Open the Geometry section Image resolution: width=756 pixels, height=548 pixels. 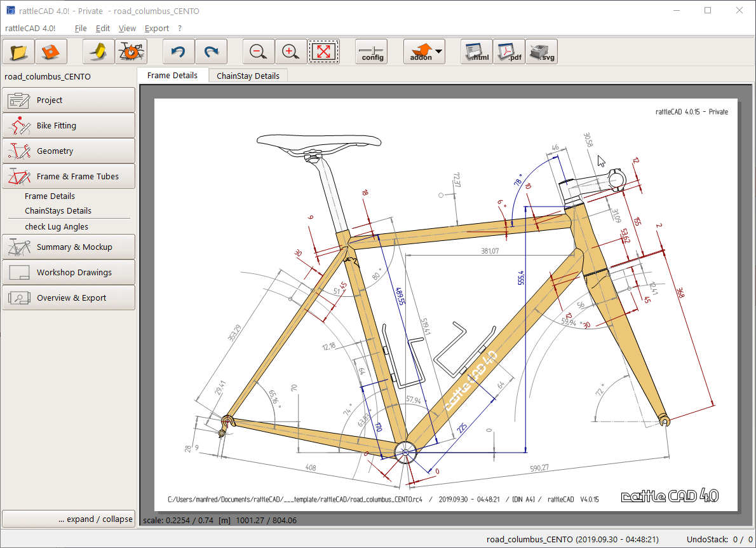point(69,151)
